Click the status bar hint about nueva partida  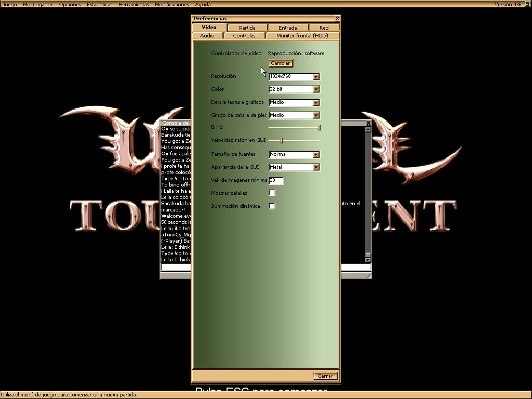coord(69,395)
